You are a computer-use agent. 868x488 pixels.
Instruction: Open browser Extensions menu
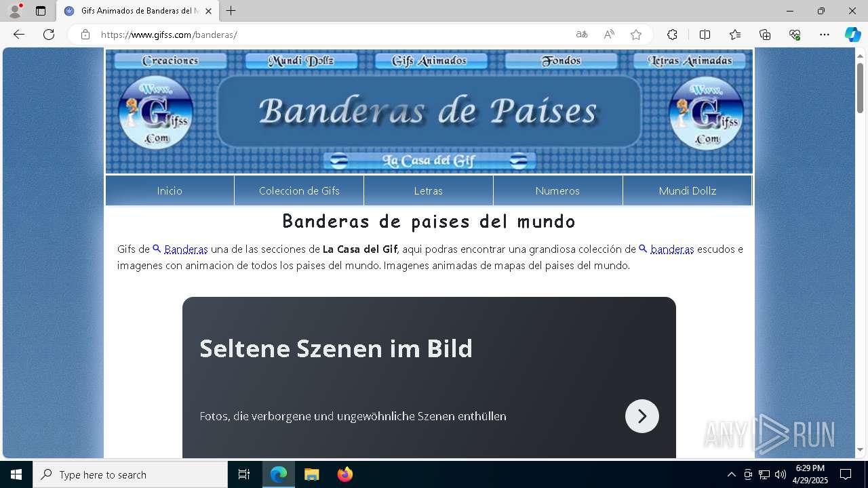(672, 35)
